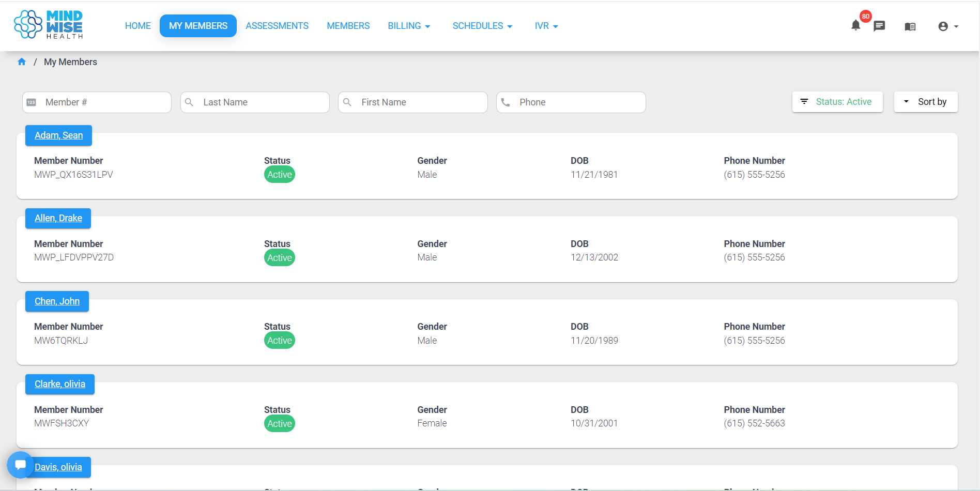Click the MindWise Health logo
Viewport: 980px width, 491px height.
[x=48, y=24]
